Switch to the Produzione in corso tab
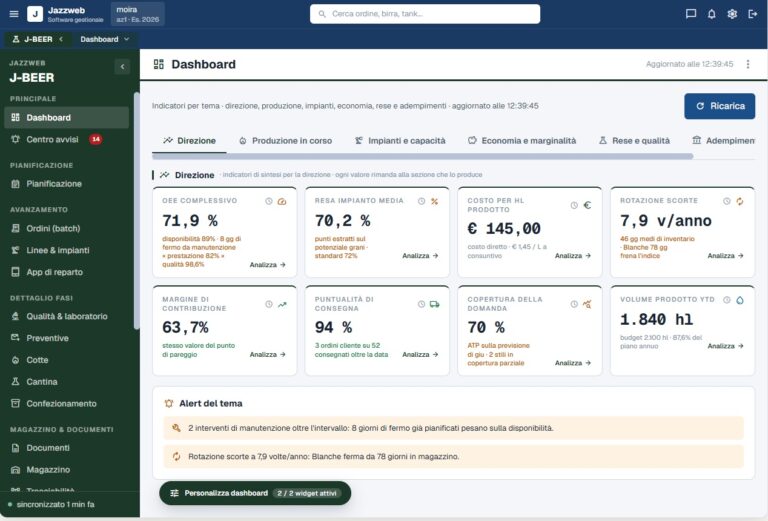The height and width of the screenshot is (521, 768). tap(286, 141)
